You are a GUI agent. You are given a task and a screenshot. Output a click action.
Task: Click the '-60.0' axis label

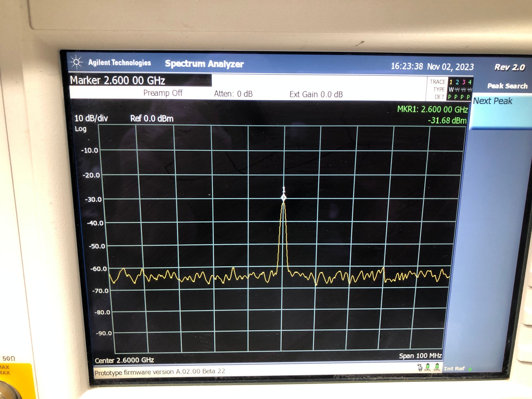pyautogui.click(x=99, y=269)
